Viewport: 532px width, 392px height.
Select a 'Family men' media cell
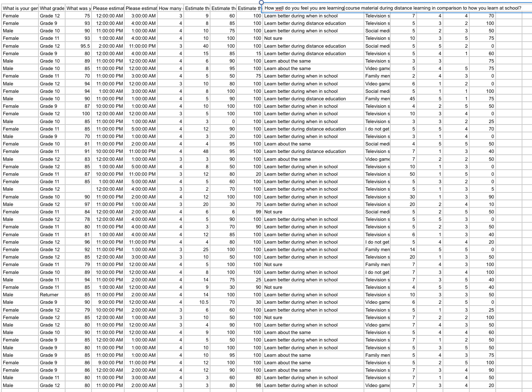pyautogui.click(x=377, y=76)
